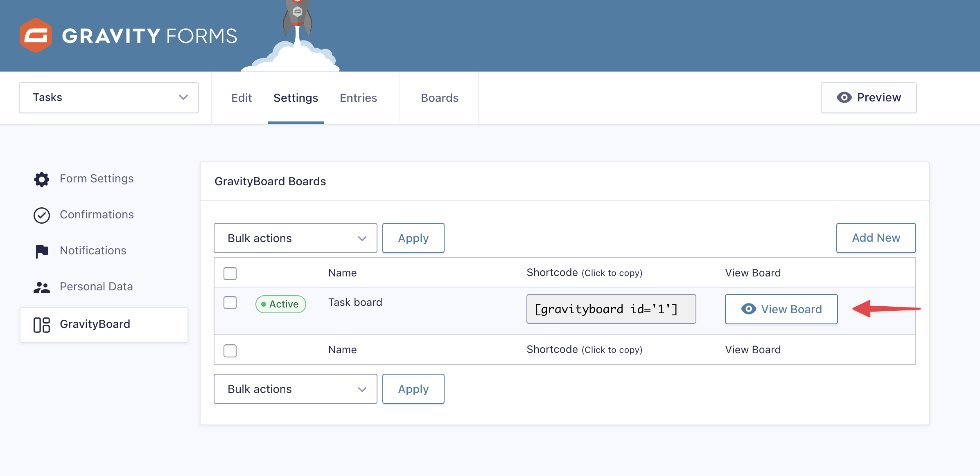
Task: Click the Personal Data people icon
Action: [x=42, y=287]
